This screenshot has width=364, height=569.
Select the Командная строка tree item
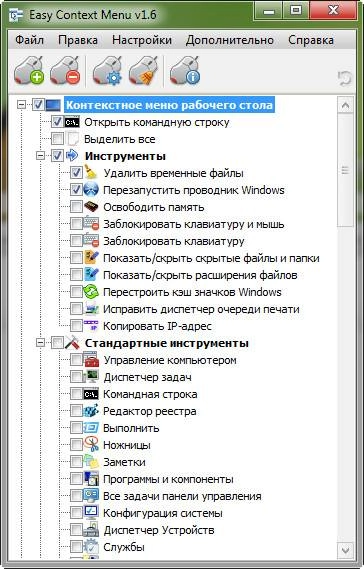tap(150, 394)
